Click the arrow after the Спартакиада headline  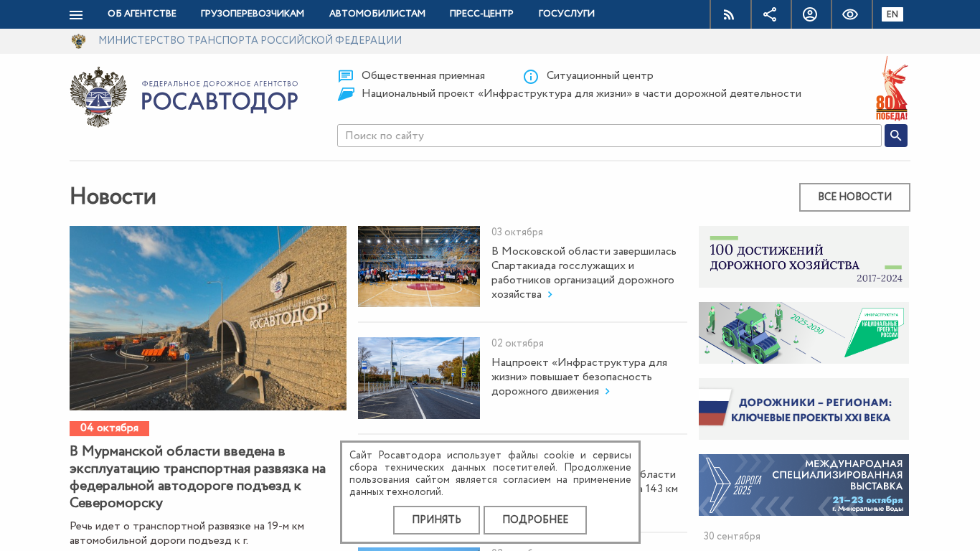pyautogui.click(x=550, y=295)
